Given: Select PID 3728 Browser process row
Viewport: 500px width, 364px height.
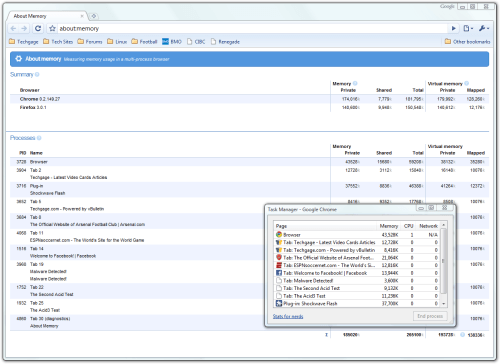Looking at the screenshot, I should 249,162.
